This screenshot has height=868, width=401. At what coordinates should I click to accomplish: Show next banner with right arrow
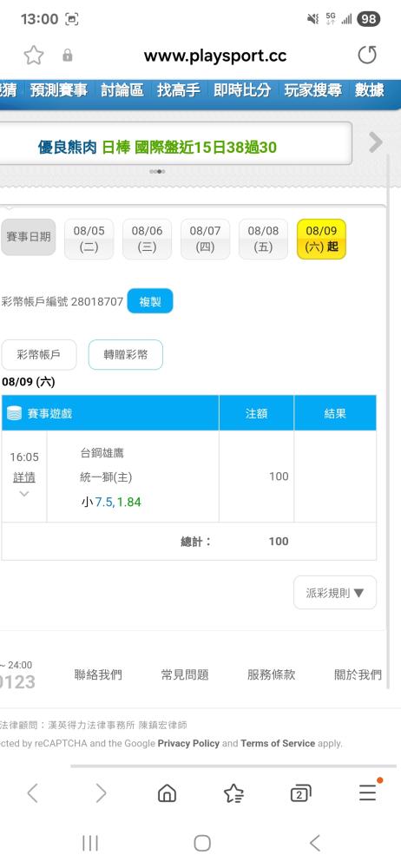376,142
